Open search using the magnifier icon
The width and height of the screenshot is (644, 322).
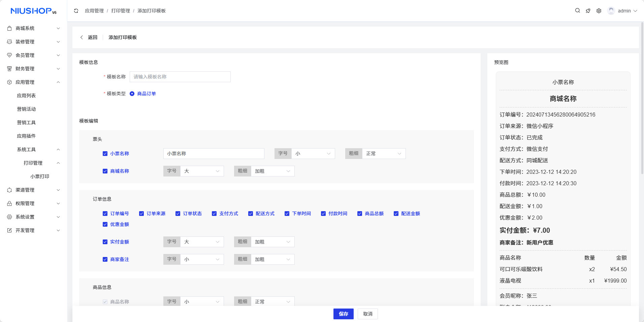click(577, 11)
